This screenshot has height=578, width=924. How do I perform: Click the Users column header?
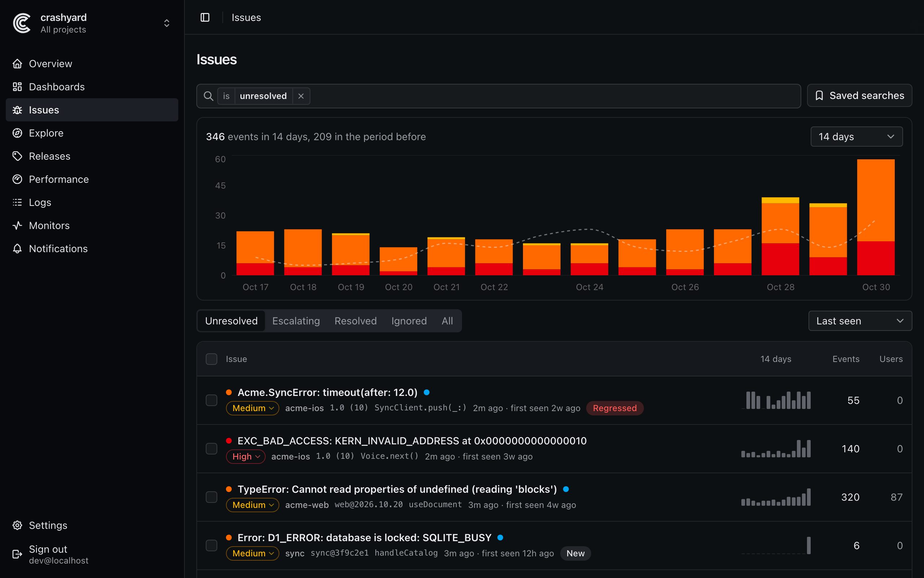891,359
